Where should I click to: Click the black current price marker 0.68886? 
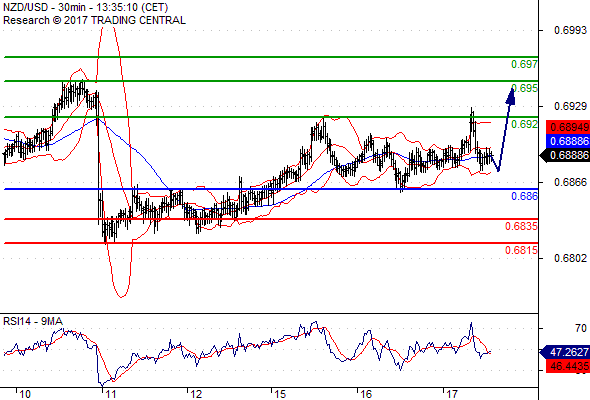pyautogui.click(x=565, y=155)
